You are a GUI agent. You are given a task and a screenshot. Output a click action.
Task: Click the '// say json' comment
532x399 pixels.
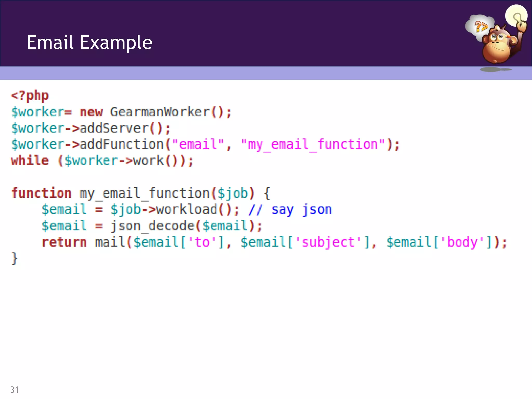(x=290, y=210)
